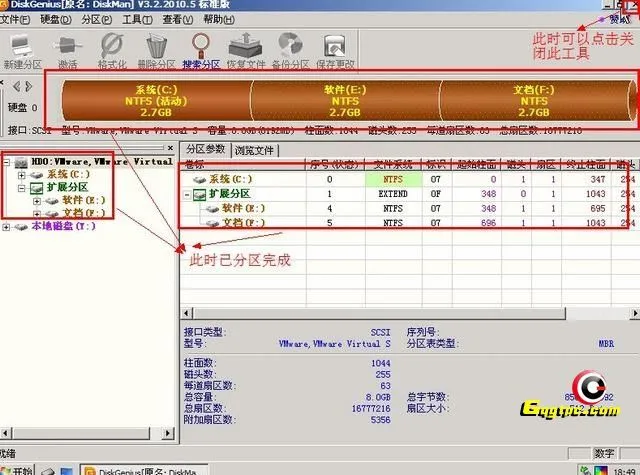Click the additional sectors value 5356
This screenshot has height=475, width=640.
coord(380,420)
